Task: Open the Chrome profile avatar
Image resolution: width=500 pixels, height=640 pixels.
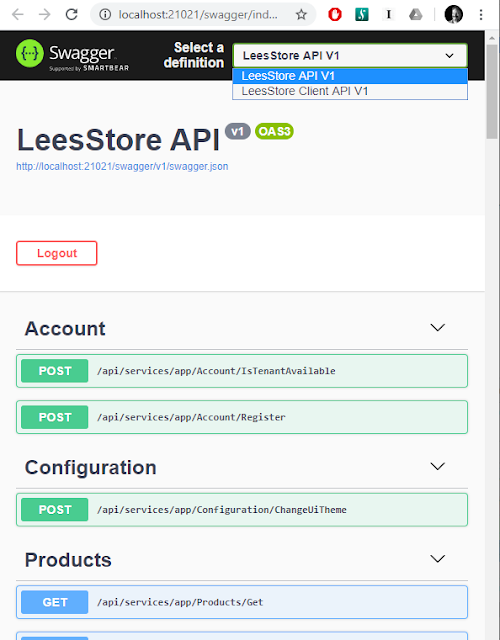Action: [x=453, y=15]
